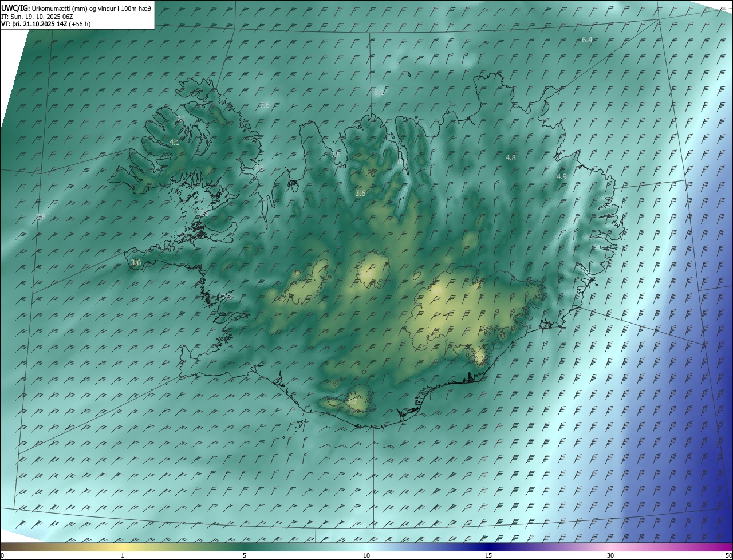The image size is (733, 560).
Task: Click the 7.1 value in the Westfjords
Action: point(180,119)
